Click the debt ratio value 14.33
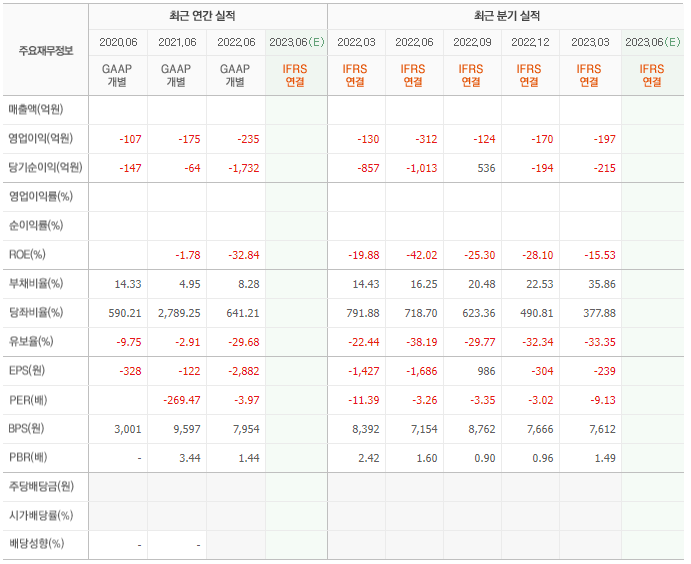691x564 pixels. click(128, 284)
